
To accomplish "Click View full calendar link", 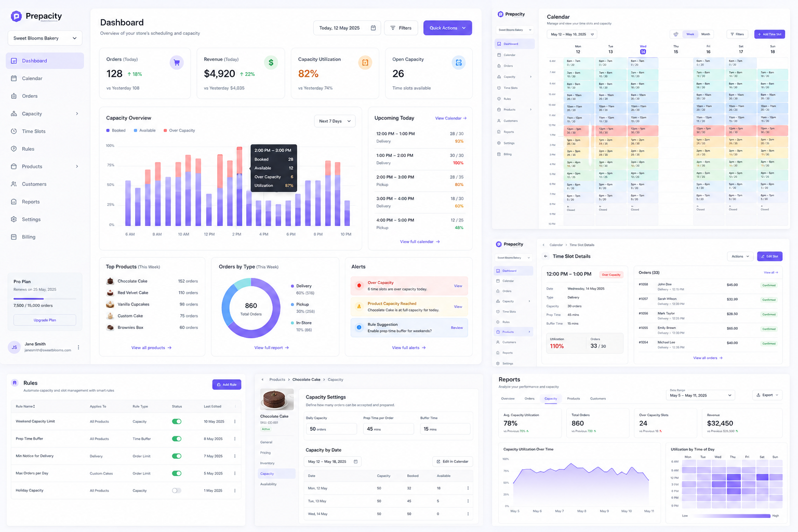I will click(420, 242).
